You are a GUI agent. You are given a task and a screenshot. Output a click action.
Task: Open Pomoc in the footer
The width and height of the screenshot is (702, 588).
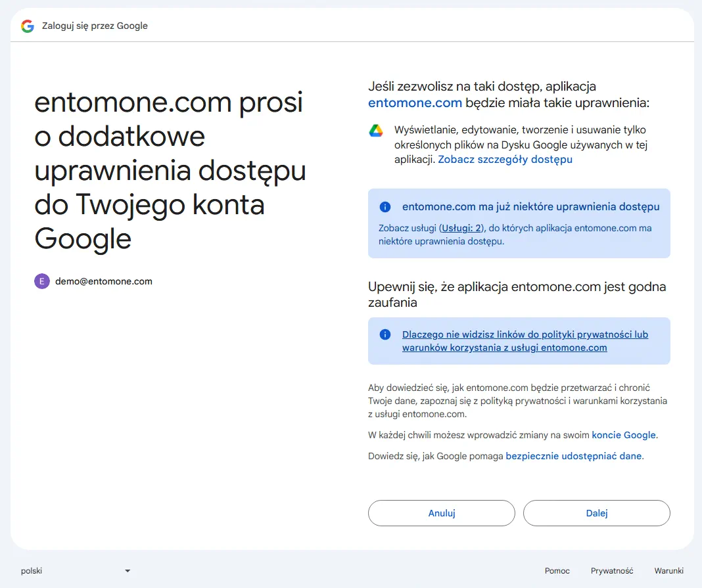click(x=557, y=570)
